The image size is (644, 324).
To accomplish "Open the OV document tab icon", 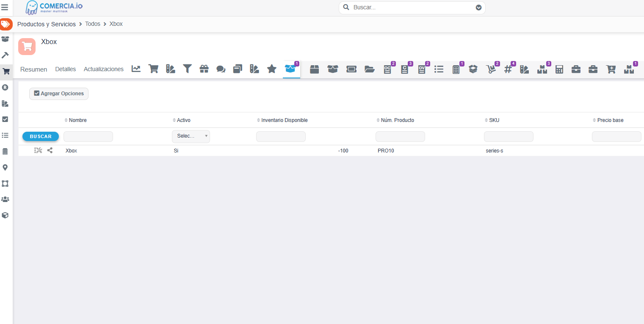I will coord(422,69).
